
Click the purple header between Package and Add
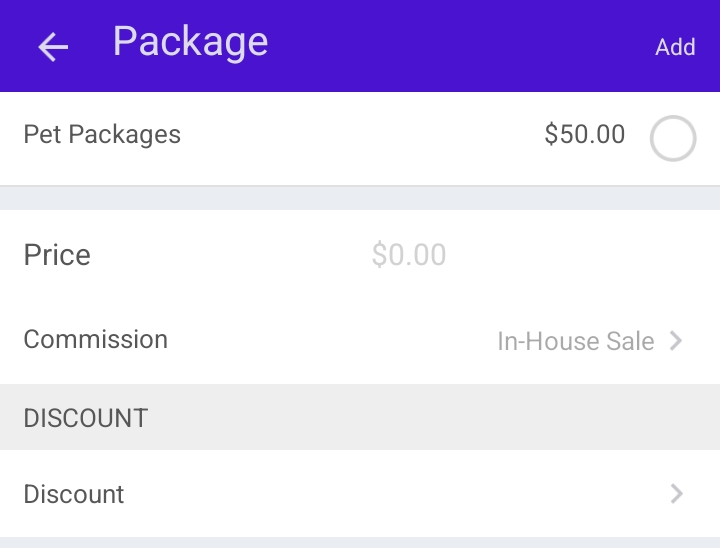[x=460, y=46]
